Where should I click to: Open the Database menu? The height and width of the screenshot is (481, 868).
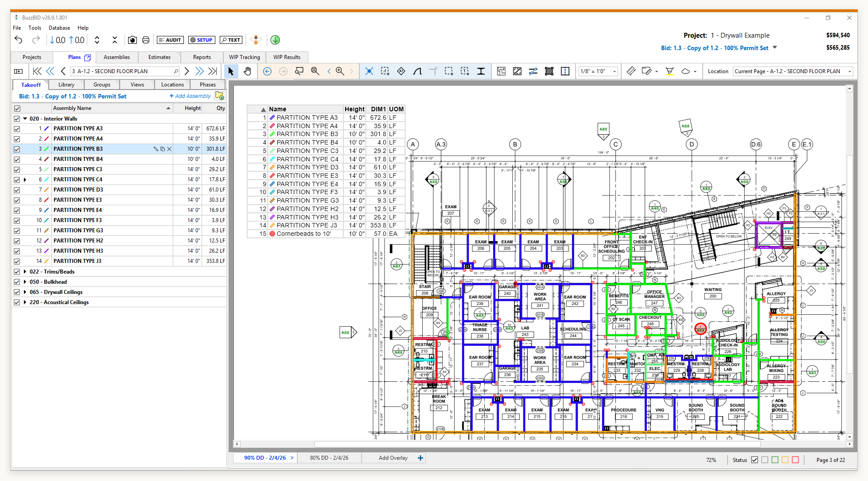[59, 27]
